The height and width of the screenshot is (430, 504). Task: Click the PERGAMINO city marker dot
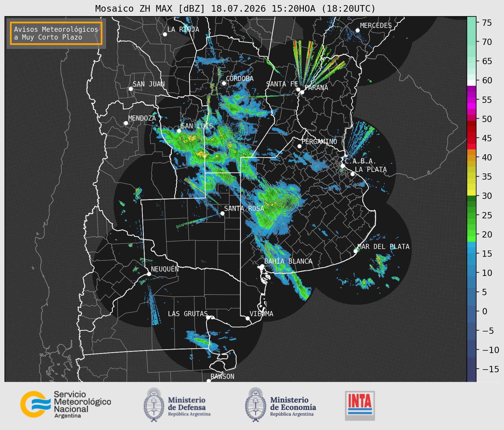click(299, 146)
